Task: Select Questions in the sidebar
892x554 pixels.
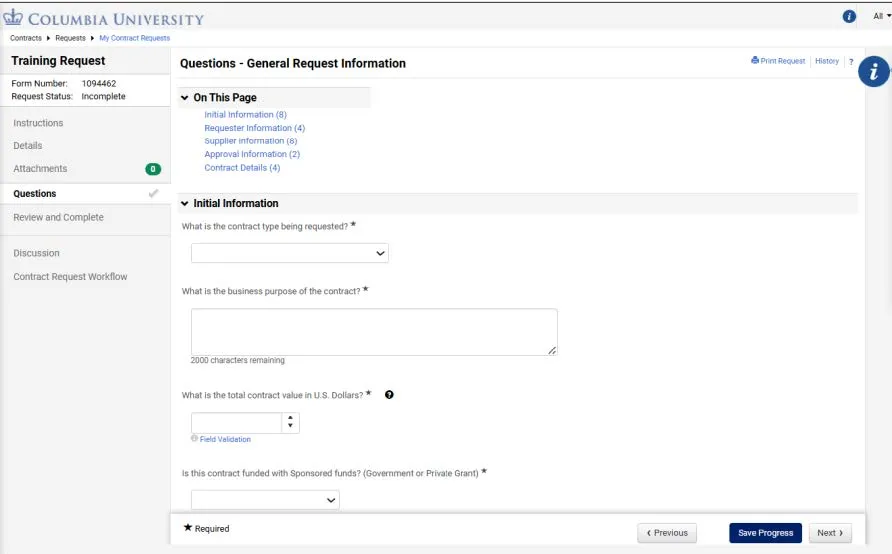Action: coord(35,193)
